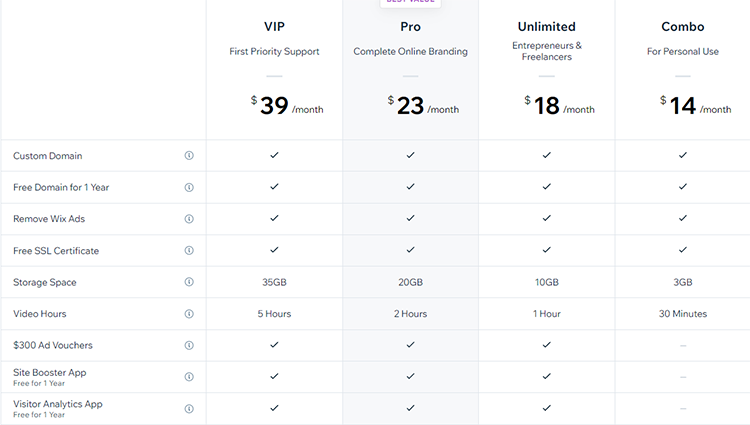Choose the Combo plan column header

pyautogui.click(x=683, y=27)
